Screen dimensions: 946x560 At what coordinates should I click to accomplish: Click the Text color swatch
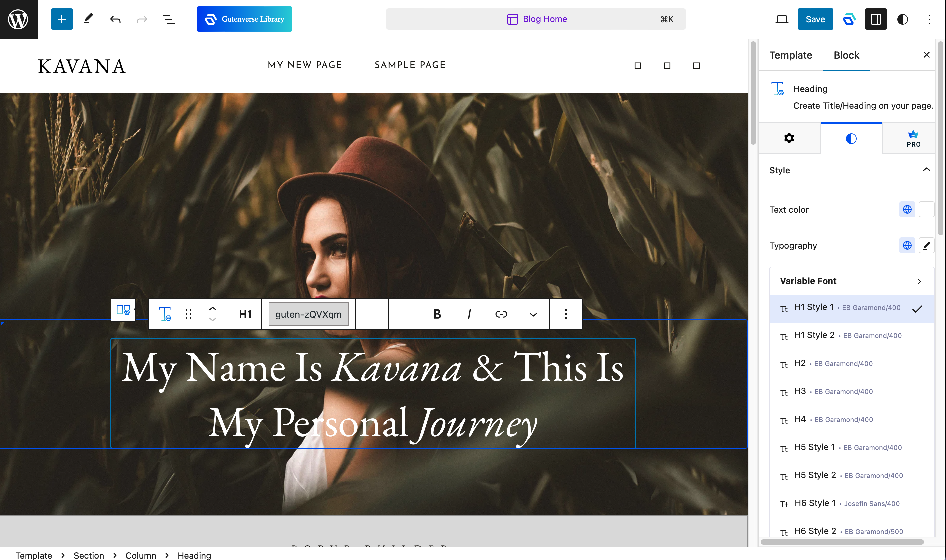926,209
